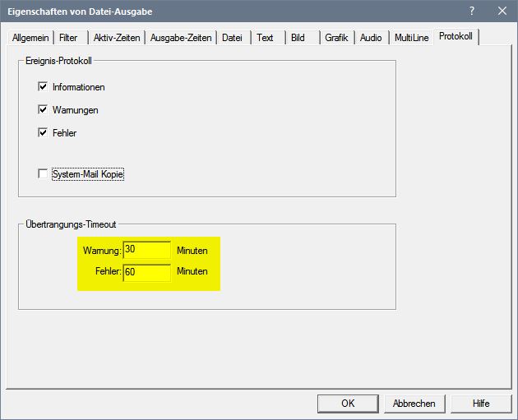Focus the Fehler timeout minutes field
The height and width of the screenshot is (420, 518).
[x=146, y=271]
